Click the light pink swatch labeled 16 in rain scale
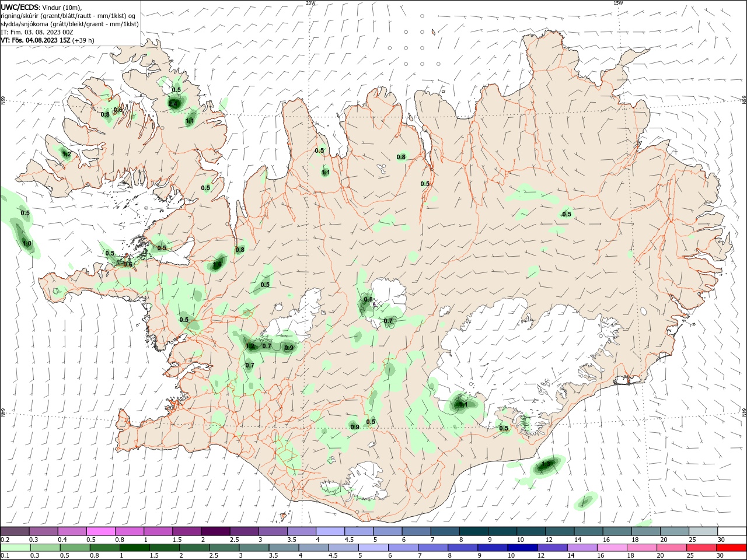Screen dimensions: 747x560 tap(612, 548)
